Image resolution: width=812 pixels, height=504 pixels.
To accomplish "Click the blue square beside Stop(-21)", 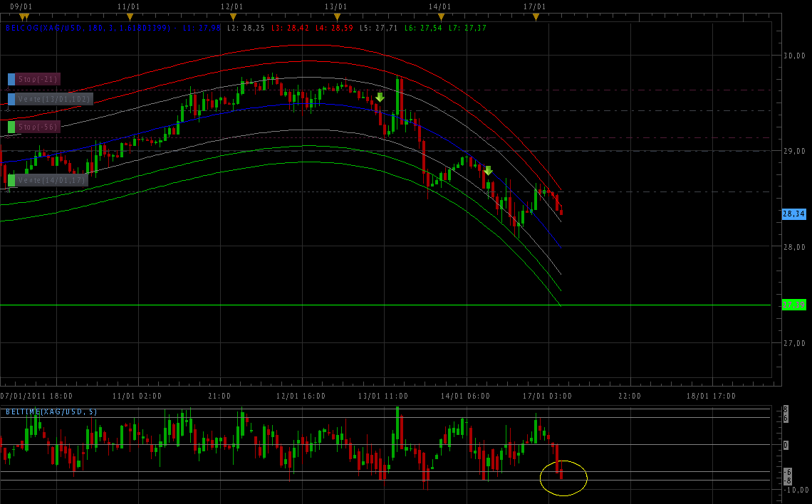I will [11, 79].
